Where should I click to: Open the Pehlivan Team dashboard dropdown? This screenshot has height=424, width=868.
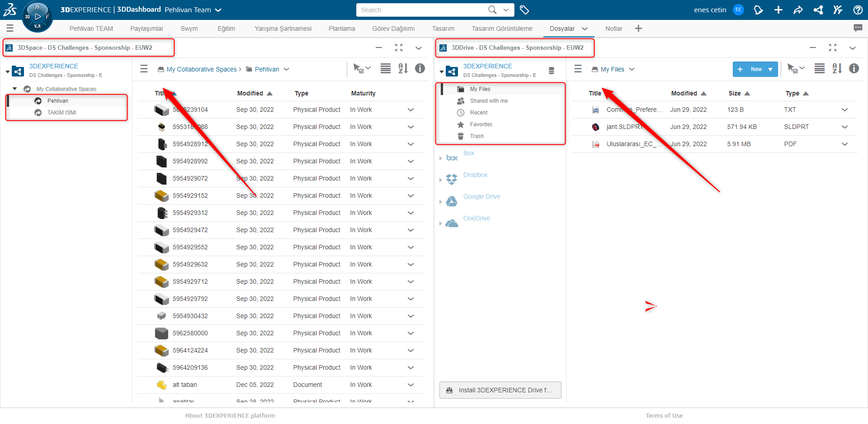(218, 10)
